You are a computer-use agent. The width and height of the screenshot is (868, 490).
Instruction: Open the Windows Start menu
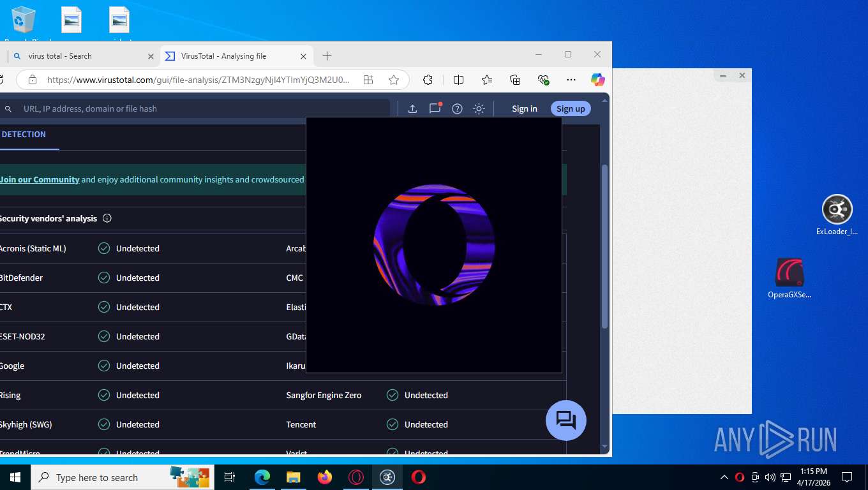click(x=15, y=477)
